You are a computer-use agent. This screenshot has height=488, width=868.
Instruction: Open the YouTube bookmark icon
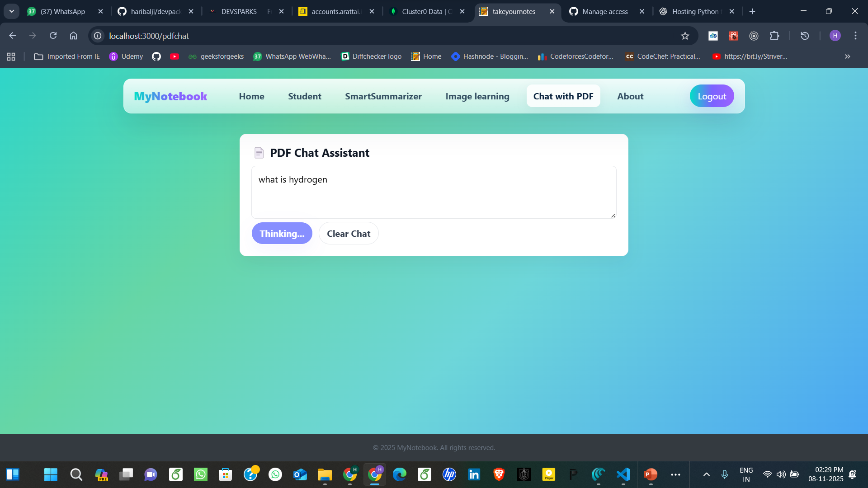point(175,56)
